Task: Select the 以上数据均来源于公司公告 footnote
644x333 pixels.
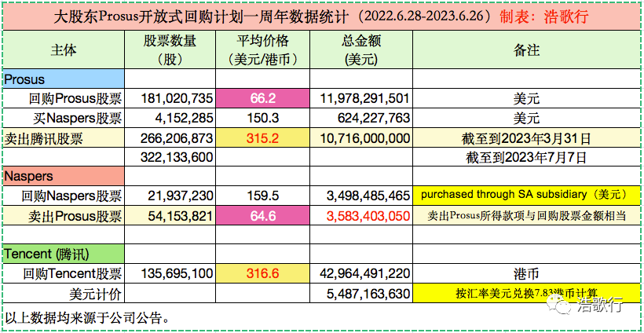Action: 87,317
